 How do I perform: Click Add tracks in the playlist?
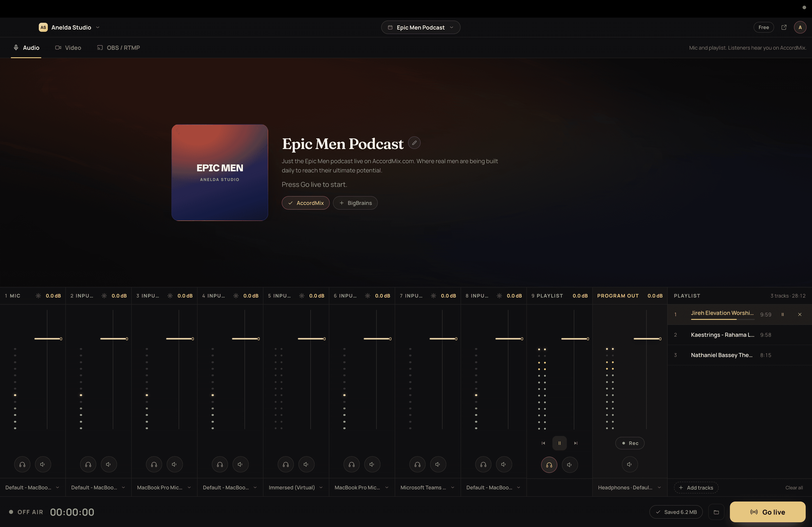coord(696,488)
